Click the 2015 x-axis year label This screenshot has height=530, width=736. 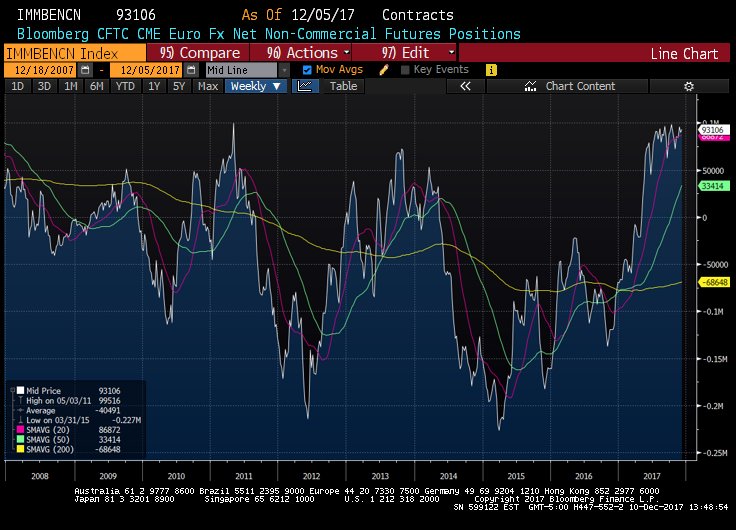(516, 476)
